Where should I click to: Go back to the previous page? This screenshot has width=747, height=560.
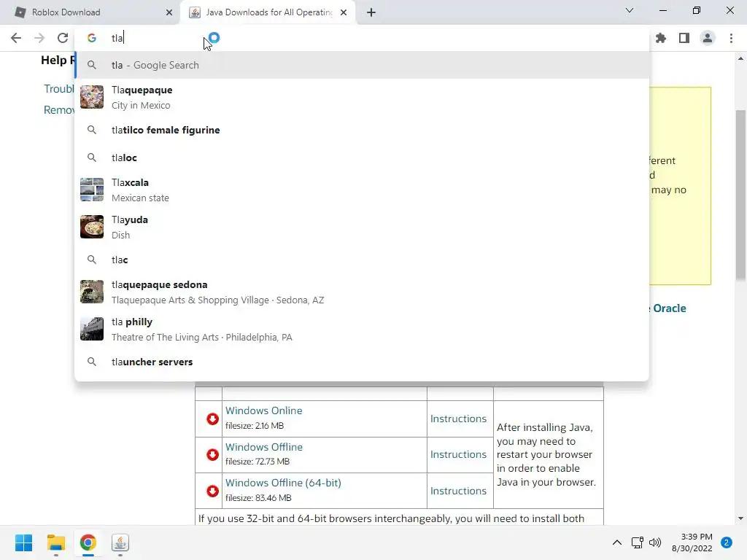click(x=16, y=38)
